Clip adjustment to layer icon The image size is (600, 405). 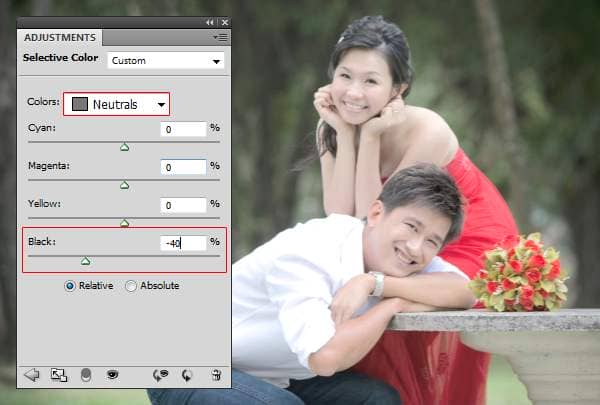click(86, 375)
